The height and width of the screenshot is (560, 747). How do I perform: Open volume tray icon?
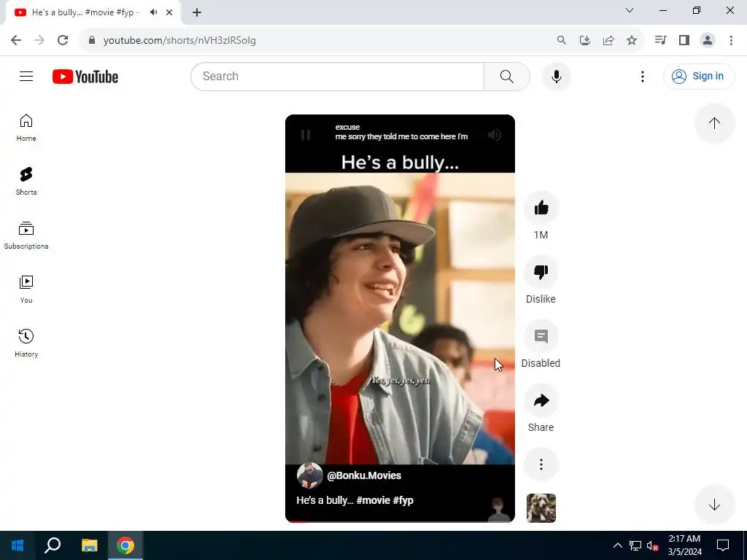[652, 545]
